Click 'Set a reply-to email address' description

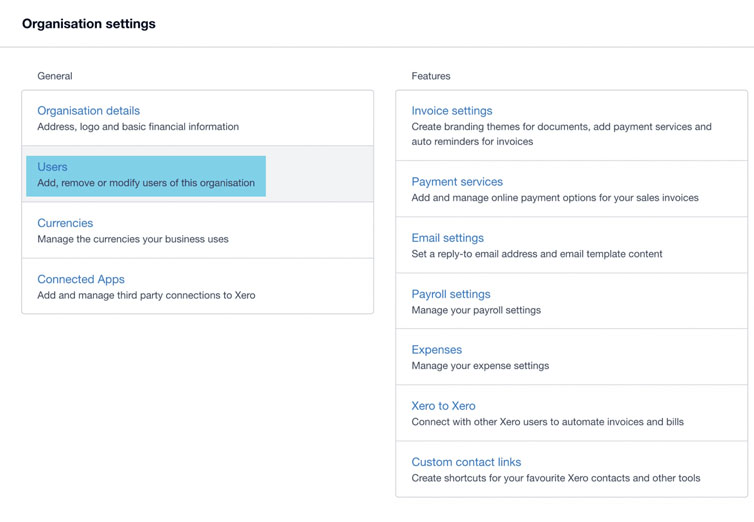pyautogui.click(x=537, y=254)
